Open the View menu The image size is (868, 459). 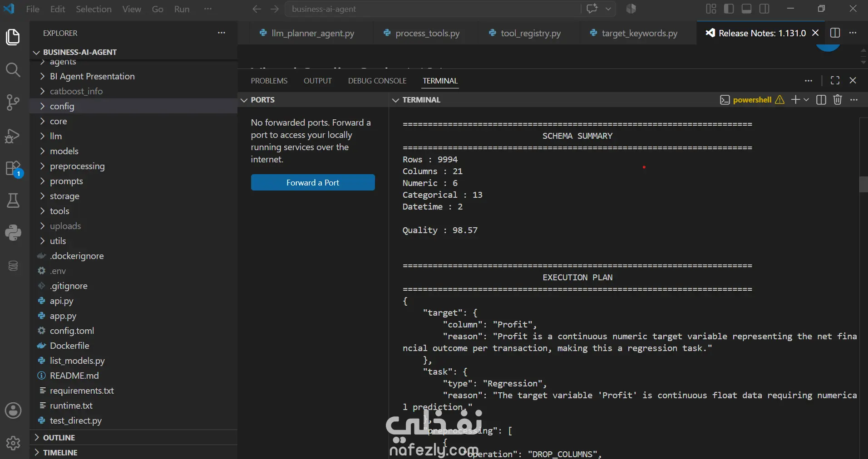pyautogui.click(x=132, y=9)
